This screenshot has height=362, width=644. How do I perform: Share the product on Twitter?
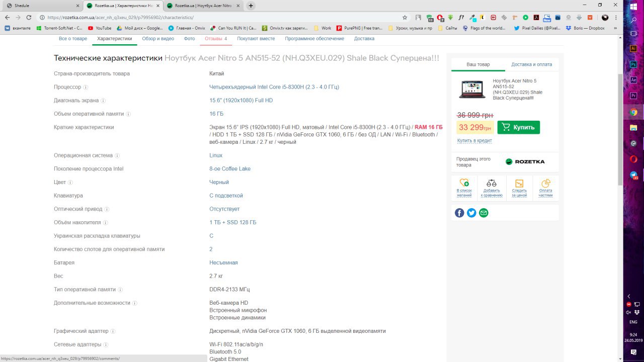pyautogui.click(x=471, y=213)
